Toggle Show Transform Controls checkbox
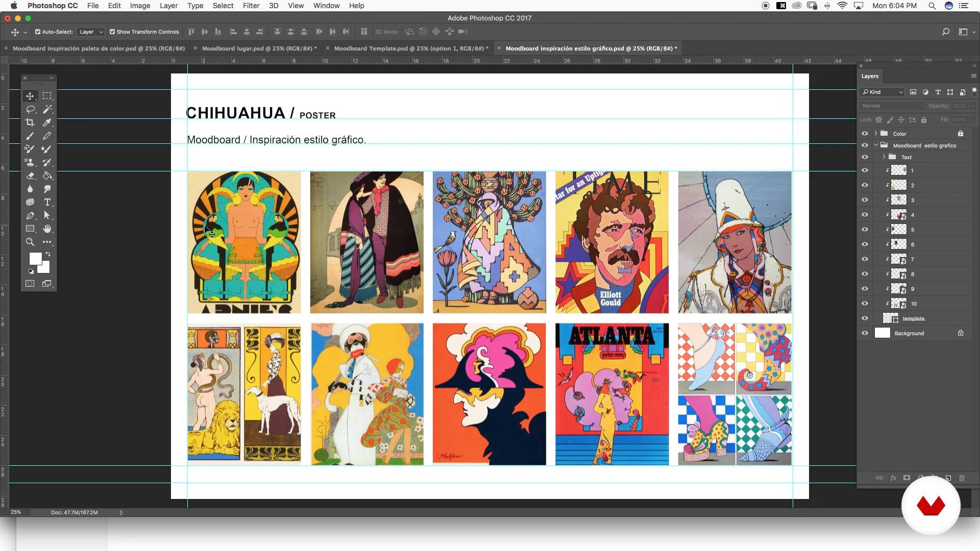Image resolution: width=980 pixels, height=551 pixels. coord(112,32)
